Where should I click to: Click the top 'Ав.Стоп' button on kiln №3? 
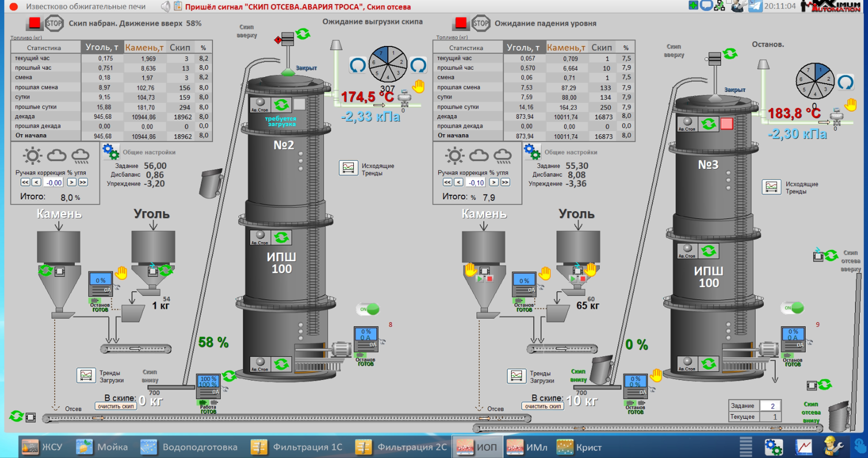tap(687, 124)
